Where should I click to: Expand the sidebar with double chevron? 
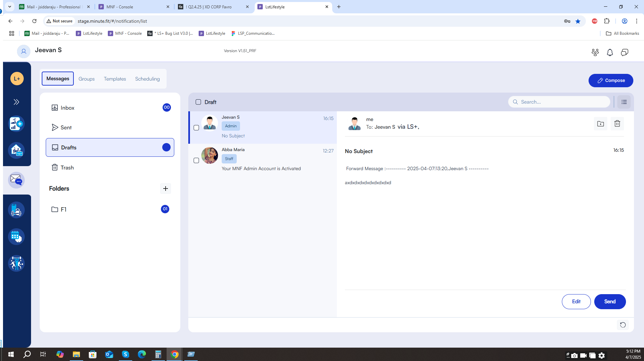point(16,102)
